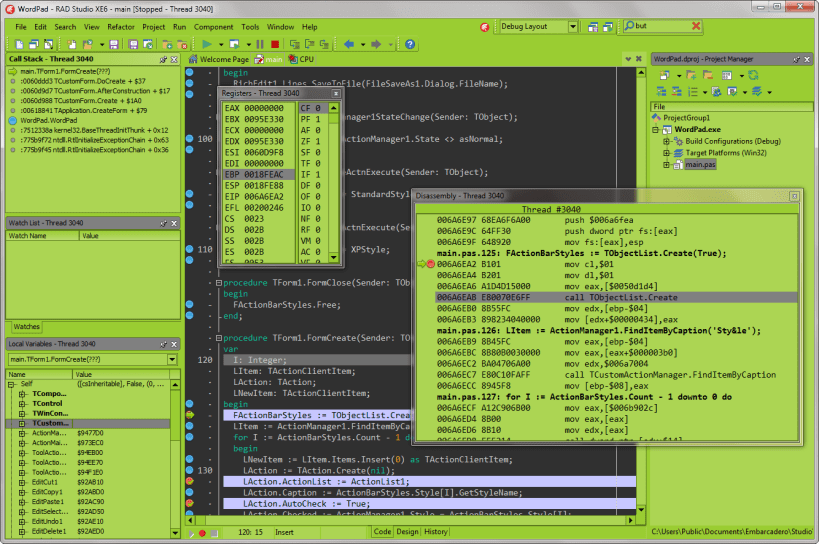The width and height of the screenshot is (819, 544).
Task: Click the blue Help question mark icon
Action: 409,44
